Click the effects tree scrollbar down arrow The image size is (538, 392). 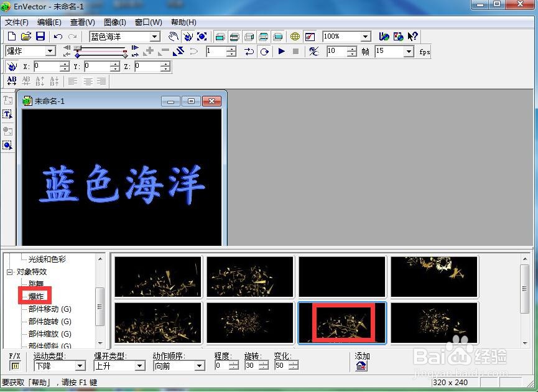100,343
